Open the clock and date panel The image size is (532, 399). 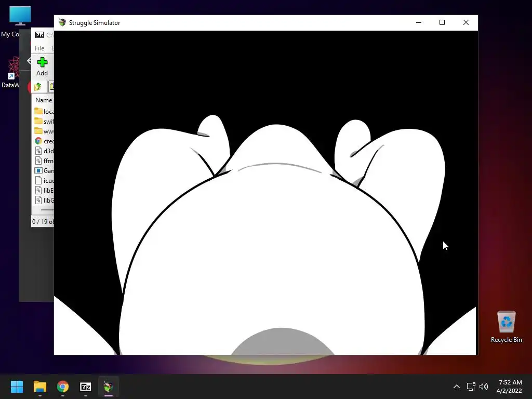click(509, 387)
